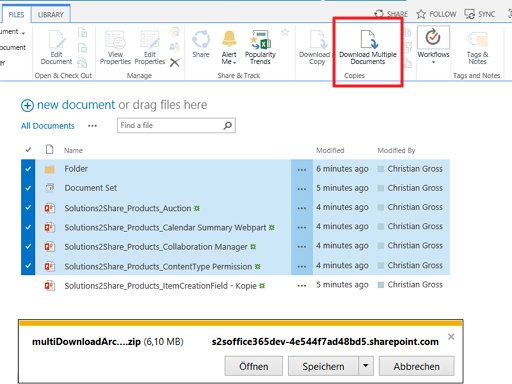Click PowerPoint icon of Products_Auction file
The image size is (512, 384).
(x=49, y=208)
